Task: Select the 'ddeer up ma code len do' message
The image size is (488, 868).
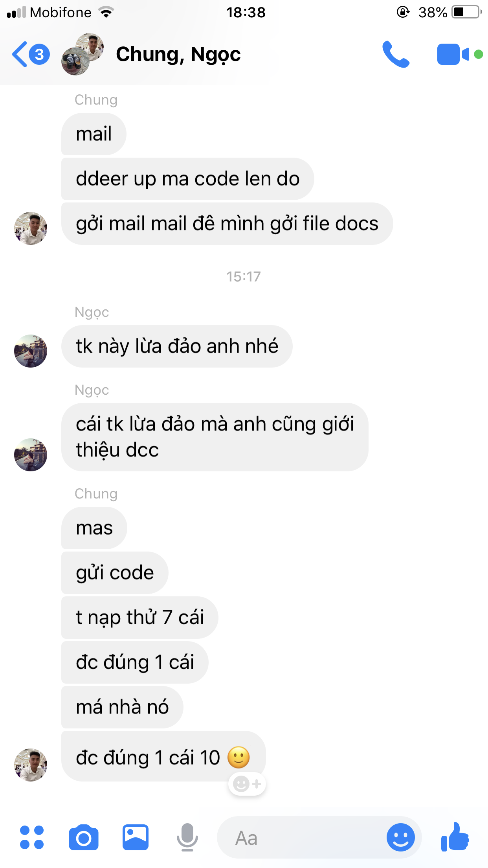Action: click(x=187, y=179)
